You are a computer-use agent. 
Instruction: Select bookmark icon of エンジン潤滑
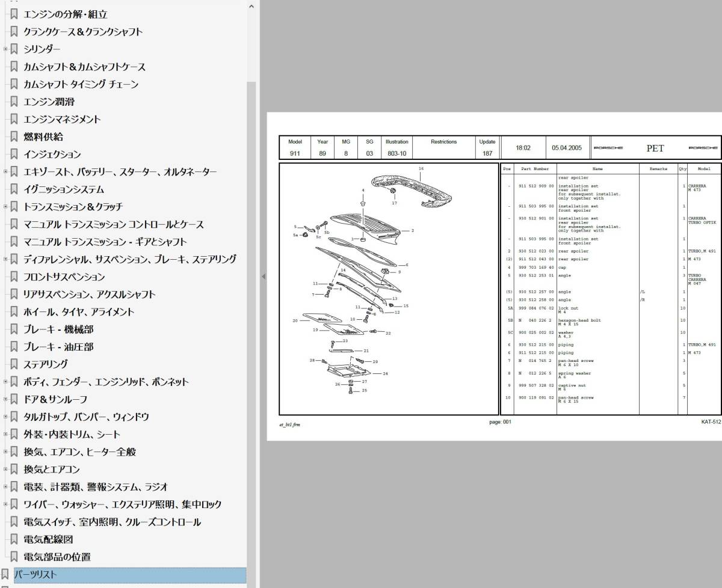[14, 102]
